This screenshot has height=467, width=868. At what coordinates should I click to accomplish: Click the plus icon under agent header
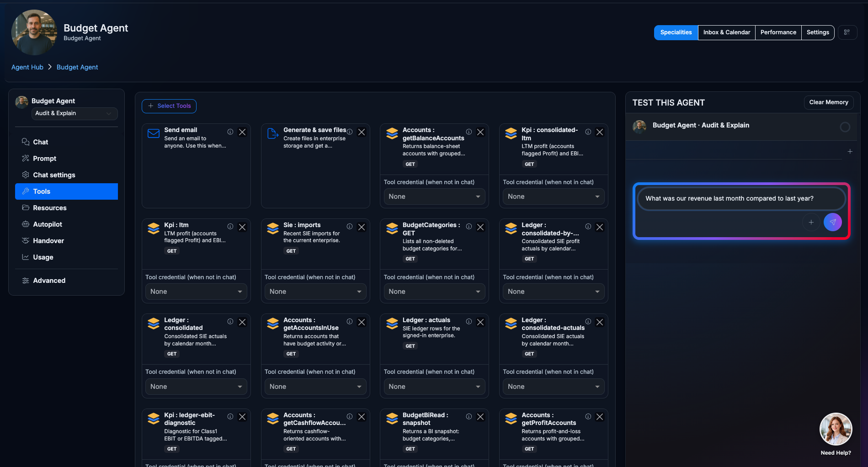pyautogui.click(x=850, y=151)
